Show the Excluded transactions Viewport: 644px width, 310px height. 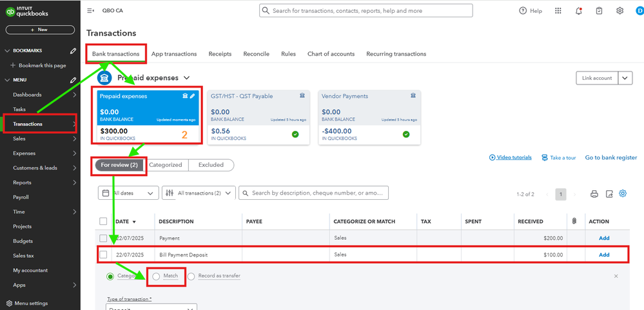pos(211,165)
